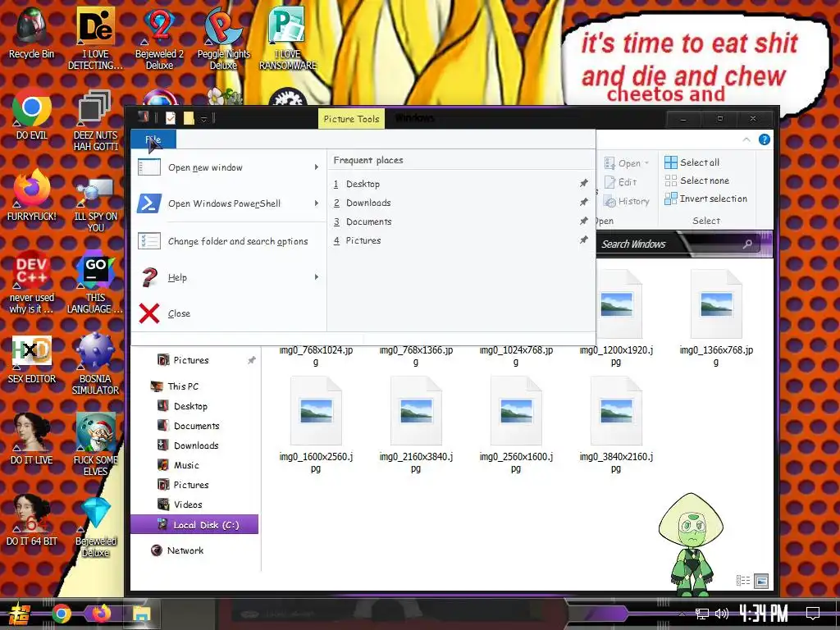Click Select none in the ribbon
840x630 pixels.
click(697, 180)
